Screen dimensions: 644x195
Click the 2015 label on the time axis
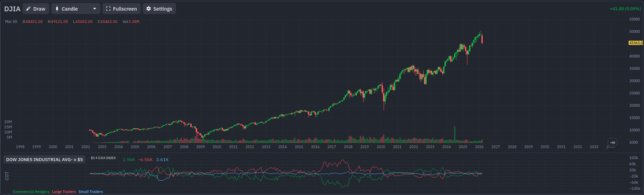coord(299,147)
